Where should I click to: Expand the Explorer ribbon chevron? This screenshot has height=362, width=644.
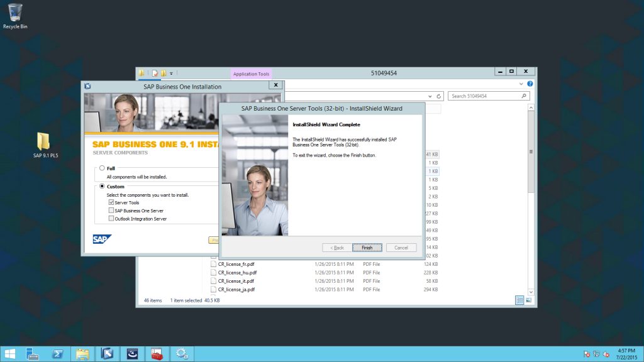click(521, 84)
